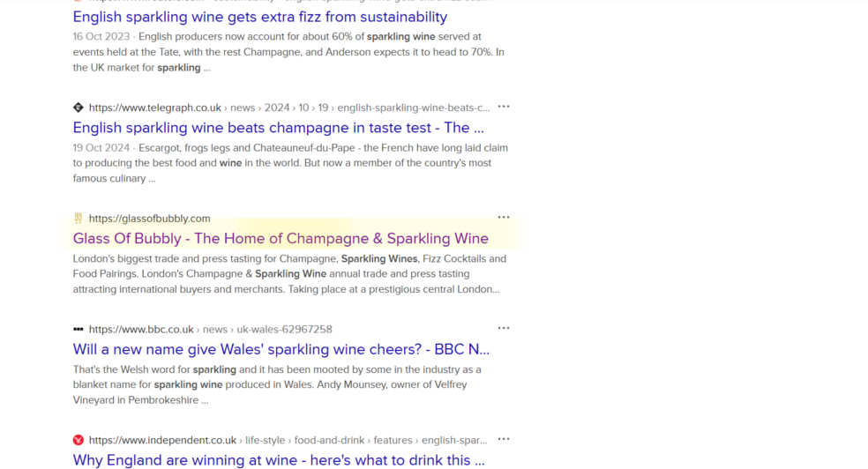
Task: Visit 'Glass Of Bubbly - The Home of Champagne' link
Action: pyautogui.click(x=281, y=238)
